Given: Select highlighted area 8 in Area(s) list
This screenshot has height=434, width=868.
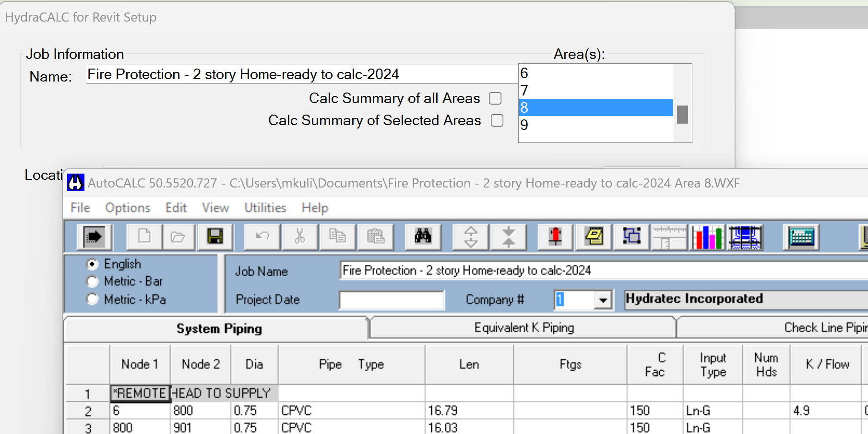Looking at the screenshot, I should click(x=596, y=107).
